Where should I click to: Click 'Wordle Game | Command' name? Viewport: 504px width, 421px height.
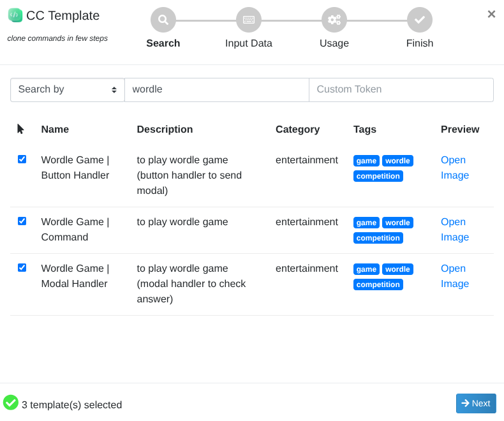pyautogui.click(x=75, y=230)
